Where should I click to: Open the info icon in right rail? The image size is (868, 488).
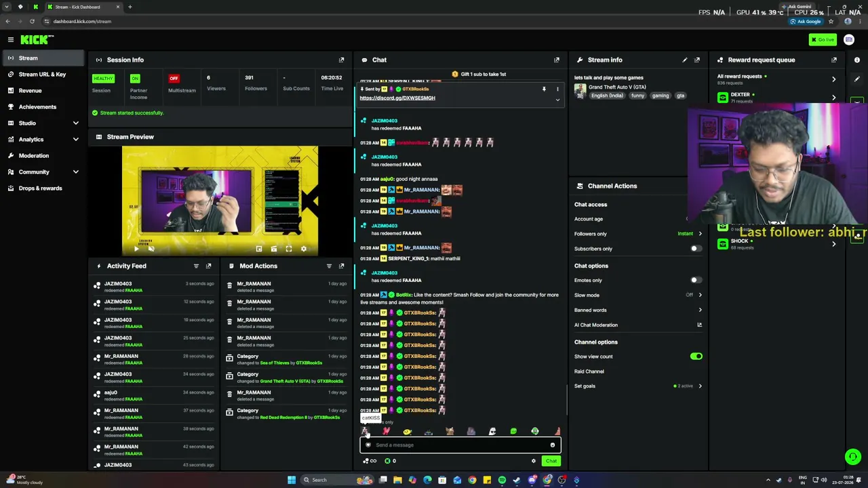[857, 60]
